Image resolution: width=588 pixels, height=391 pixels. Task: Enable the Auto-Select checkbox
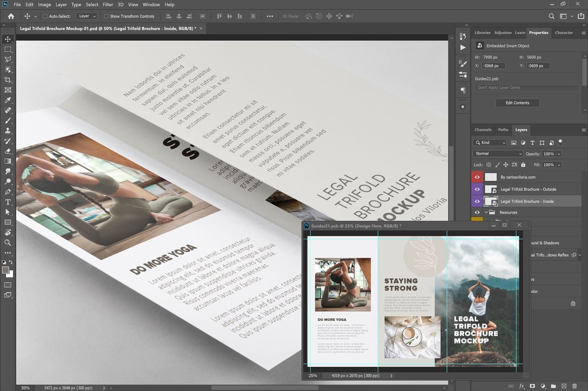tap(45, 16)
